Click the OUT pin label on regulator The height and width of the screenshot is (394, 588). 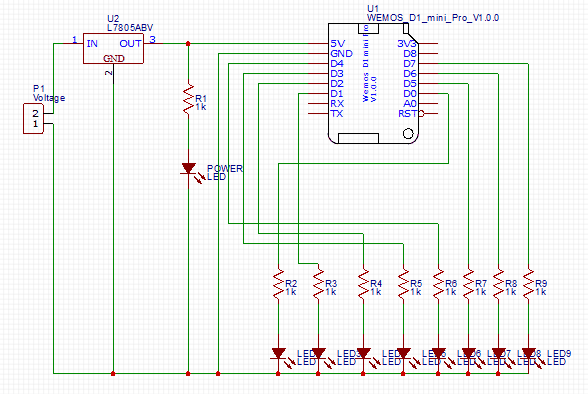click(x=130, y=43)
